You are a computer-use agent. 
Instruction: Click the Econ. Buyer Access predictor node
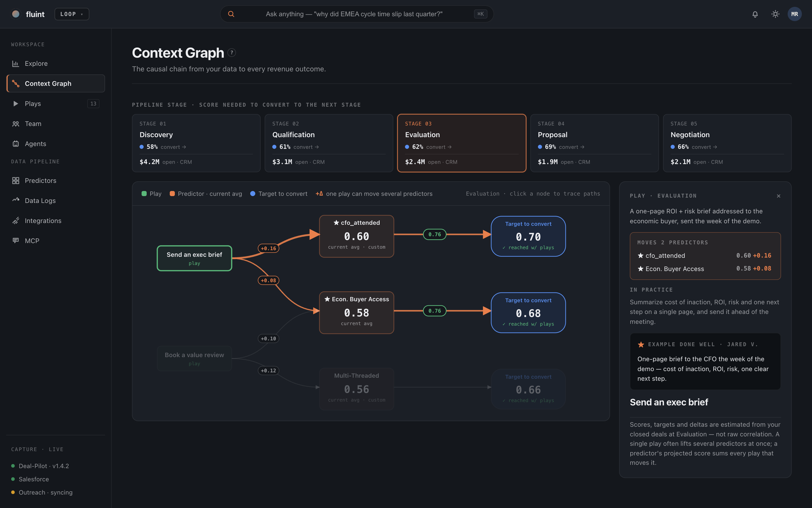[x=356, y=312]
